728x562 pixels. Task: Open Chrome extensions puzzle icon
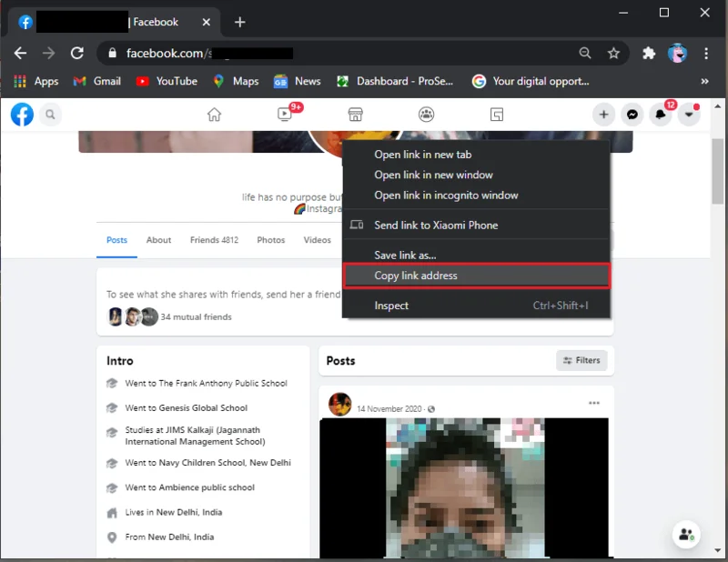[649, 54]
